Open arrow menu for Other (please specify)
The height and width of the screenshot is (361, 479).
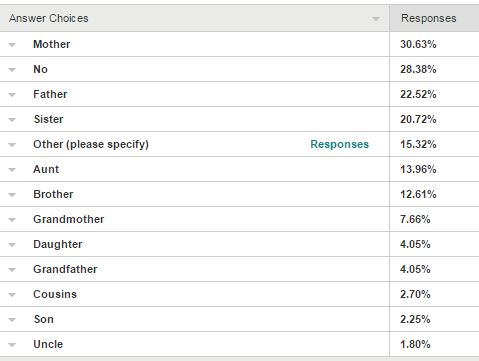pyautogui.click(x=12, y=145)
